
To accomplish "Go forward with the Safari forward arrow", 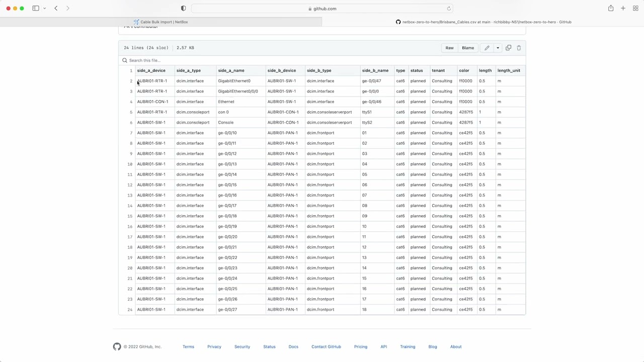I will click(67, 9).
